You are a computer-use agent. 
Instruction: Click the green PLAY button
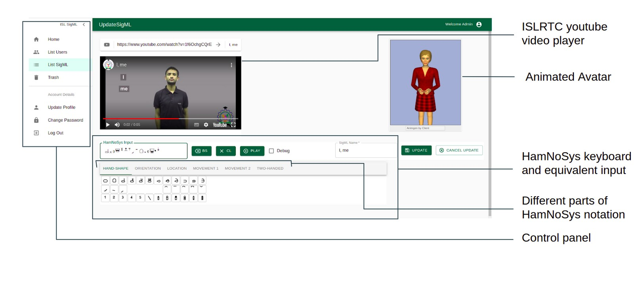click(252, 151)
